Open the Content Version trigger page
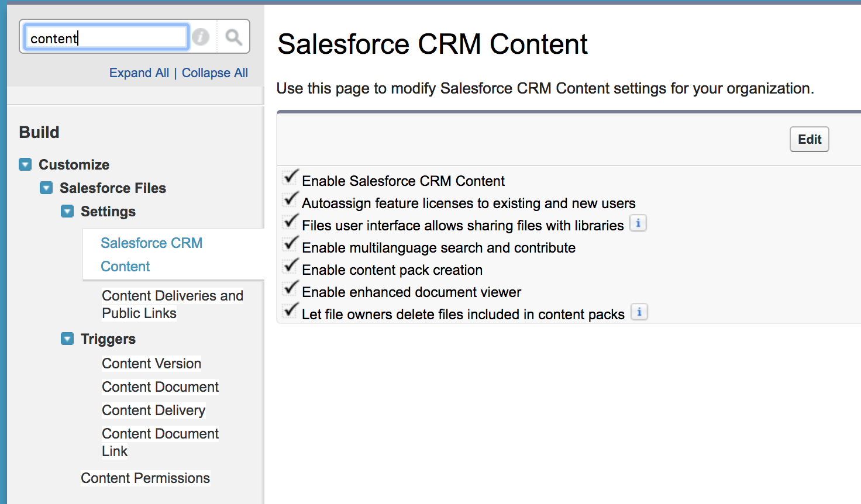This screenshot has height=504, width=861. pyautogui.click(x=151, y=364)
